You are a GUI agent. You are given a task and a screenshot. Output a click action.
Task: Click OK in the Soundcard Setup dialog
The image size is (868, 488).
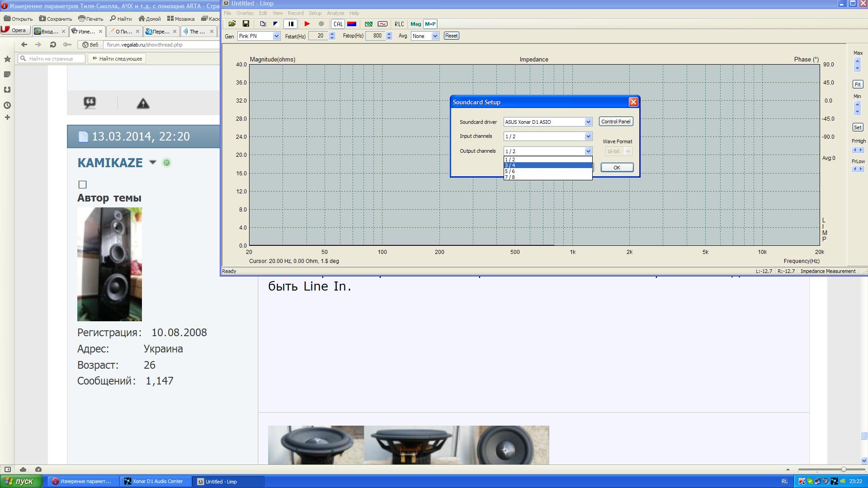pyautogui.click(x=617, y=168)
